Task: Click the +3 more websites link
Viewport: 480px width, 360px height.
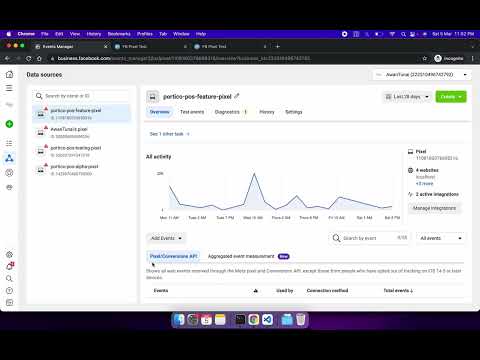Action: coord(424,184)
